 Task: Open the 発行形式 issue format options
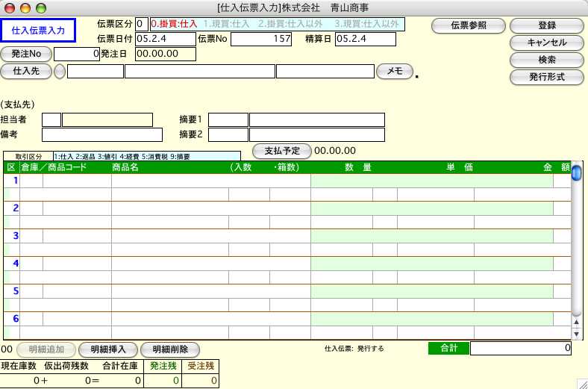click(x=546, y=77)
